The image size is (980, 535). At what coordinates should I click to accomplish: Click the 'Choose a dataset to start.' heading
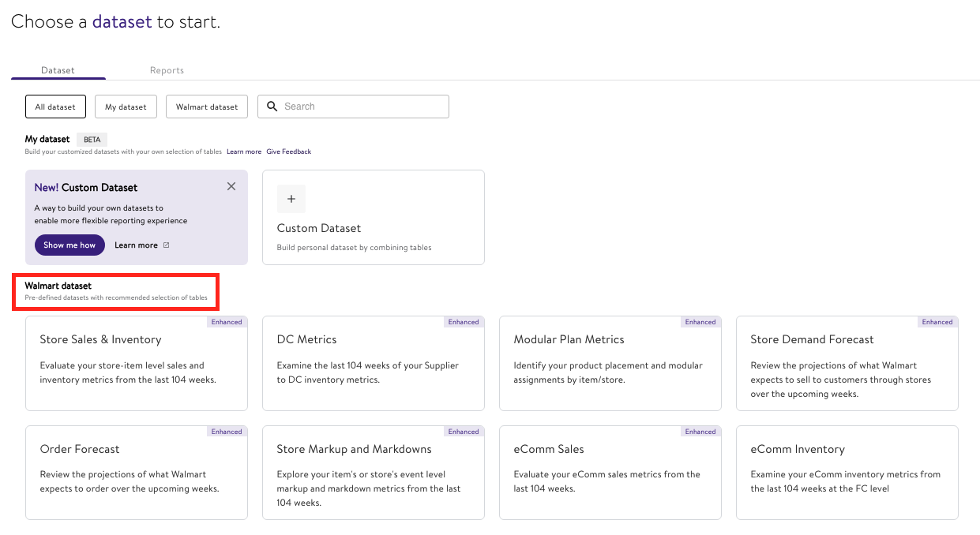pyautogui.click(x=115, y=22)
